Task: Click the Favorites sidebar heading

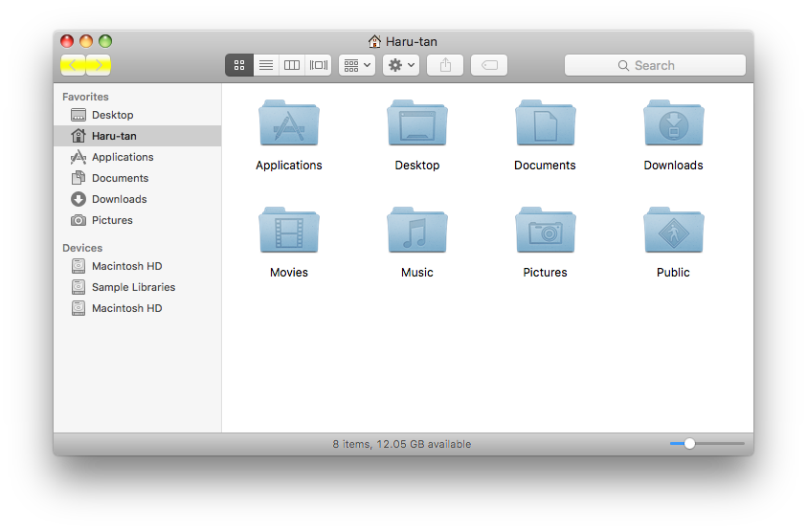Action: (x=85, y=97)
